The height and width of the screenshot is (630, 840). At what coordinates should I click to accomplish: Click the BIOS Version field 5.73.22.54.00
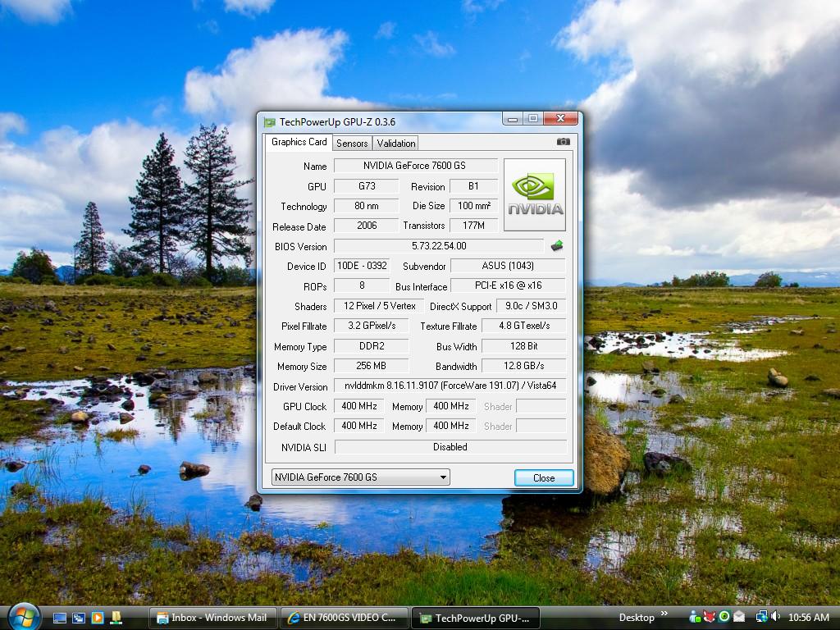tap(439, 246)
